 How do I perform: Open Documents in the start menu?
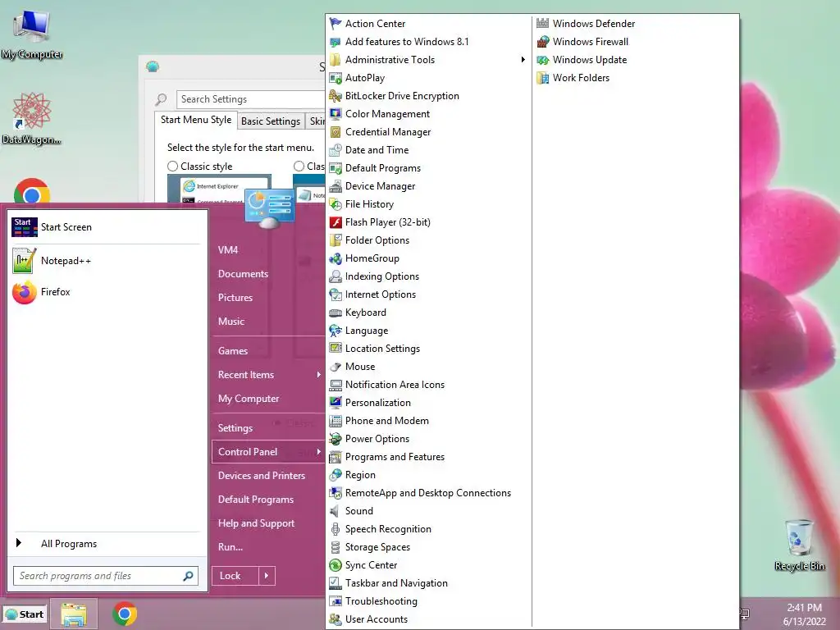tap(243, 274)
